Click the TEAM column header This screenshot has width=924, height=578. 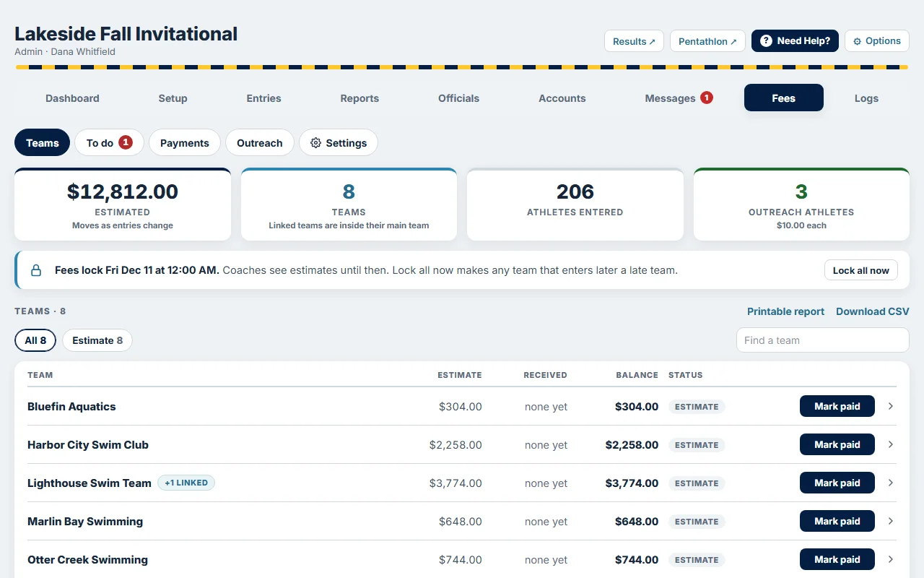coord(40,375)
